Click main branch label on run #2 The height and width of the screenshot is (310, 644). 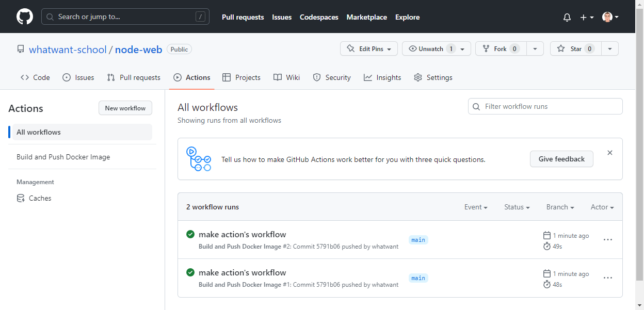click(418, 240)
